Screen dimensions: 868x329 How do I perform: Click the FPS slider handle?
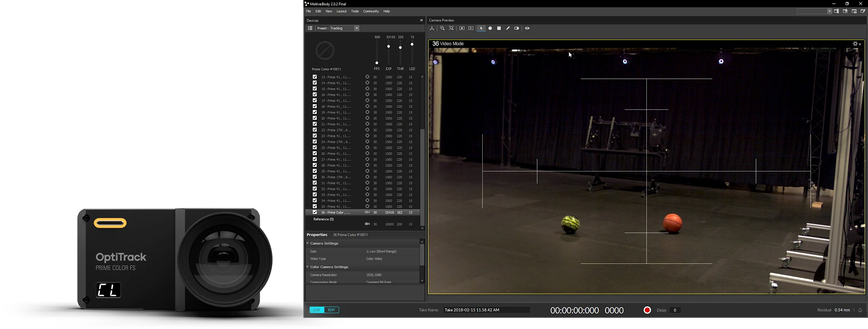pyautogui.click(x=377, y=63)
